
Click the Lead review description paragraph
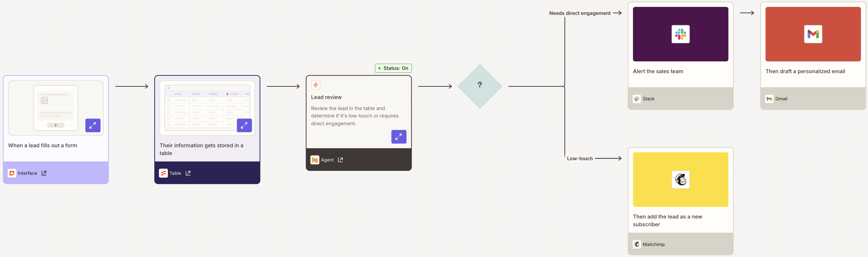pos(355,116)
